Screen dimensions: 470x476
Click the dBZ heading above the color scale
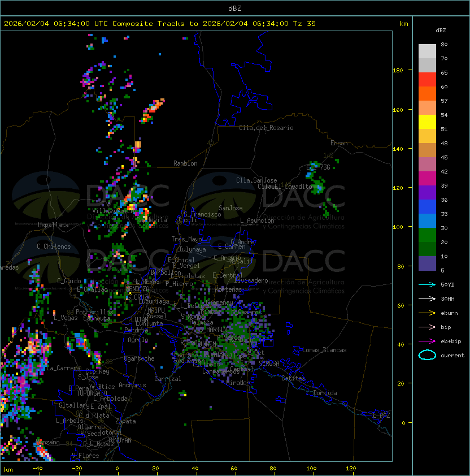coord(441,31)
